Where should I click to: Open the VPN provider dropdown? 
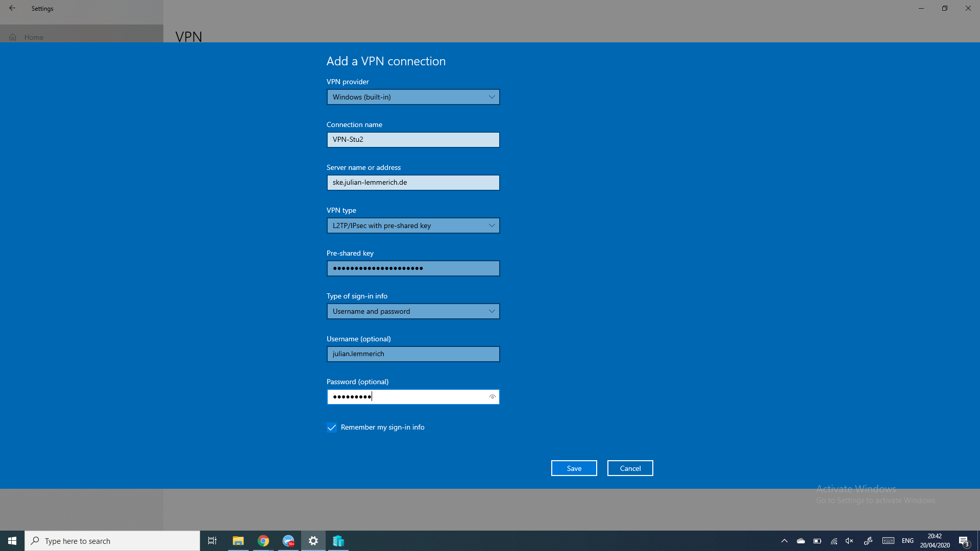413,97
